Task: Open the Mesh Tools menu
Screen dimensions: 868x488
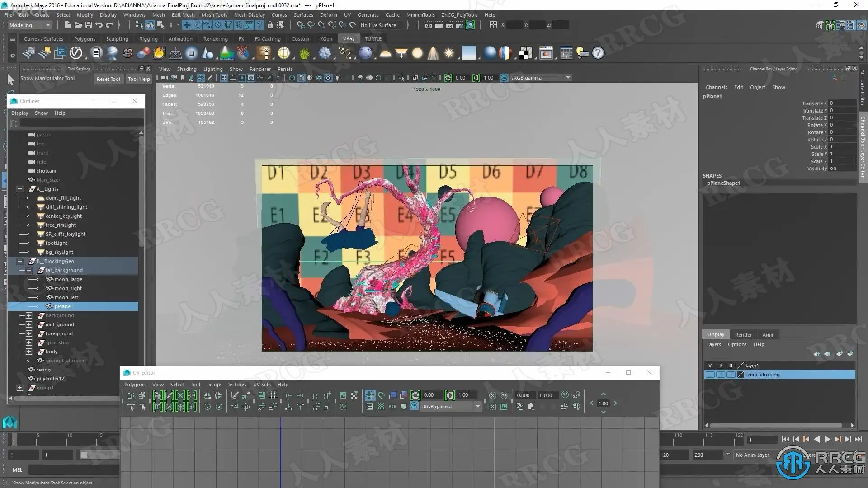Action: 214,15
